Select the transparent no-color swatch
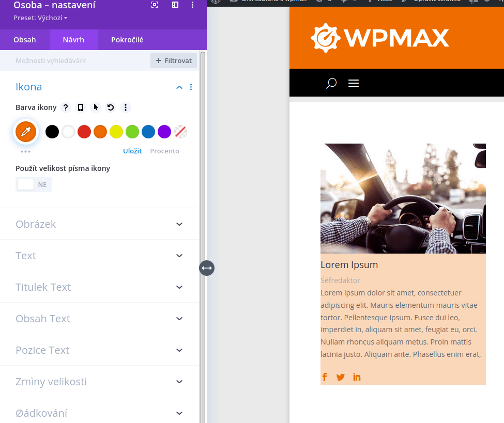The width and height of the screenshot is (504, 423). (180, 132)
